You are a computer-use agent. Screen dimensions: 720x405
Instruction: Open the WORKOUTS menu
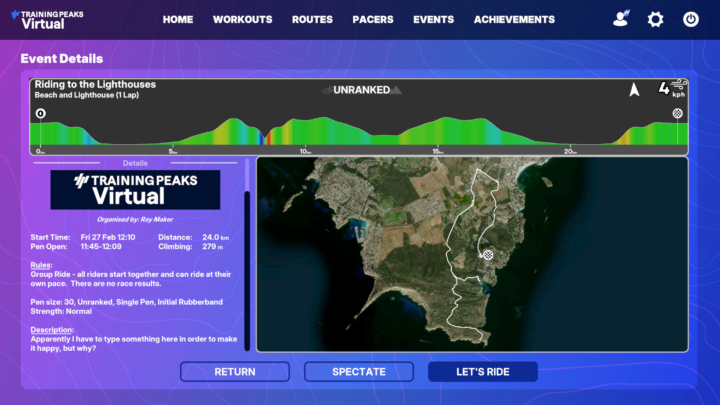point(242,19)
